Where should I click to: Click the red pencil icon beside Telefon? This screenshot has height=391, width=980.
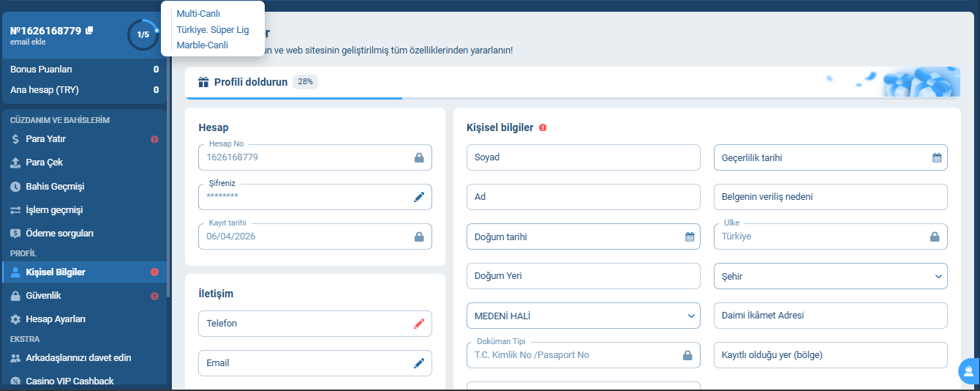pyautogui.click(x=419, y=323)
